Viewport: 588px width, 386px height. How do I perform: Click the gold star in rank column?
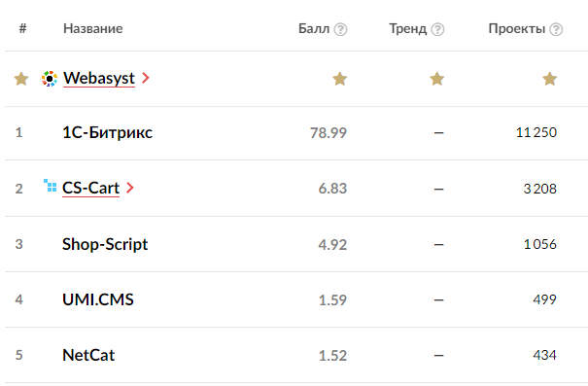[21, 79]
